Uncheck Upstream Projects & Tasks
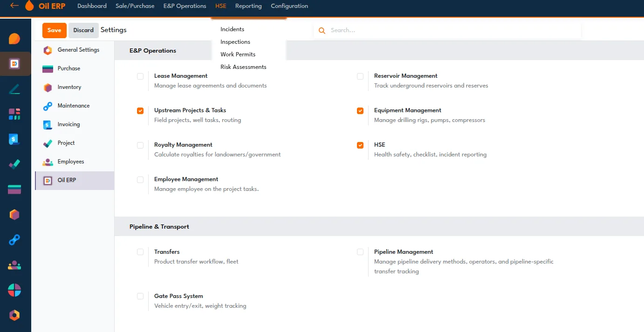 (x=140, y=111)
